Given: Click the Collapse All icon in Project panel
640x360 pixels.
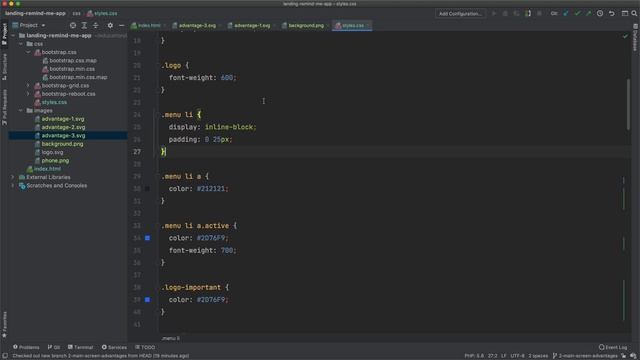Looking at the screenshot, I should click(x=96, y=25).
